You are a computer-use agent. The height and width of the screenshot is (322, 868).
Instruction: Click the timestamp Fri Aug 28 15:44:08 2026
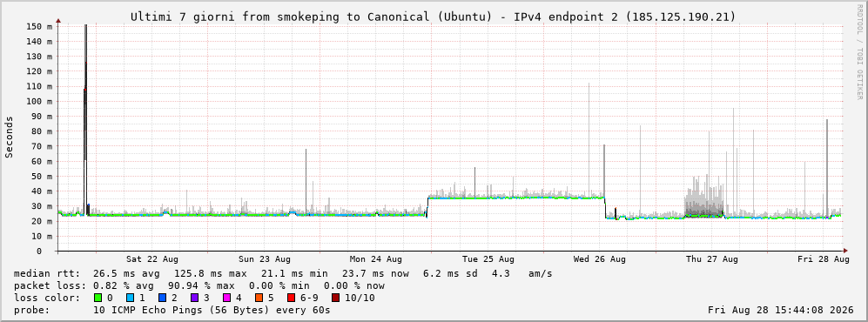coord(781,310)
